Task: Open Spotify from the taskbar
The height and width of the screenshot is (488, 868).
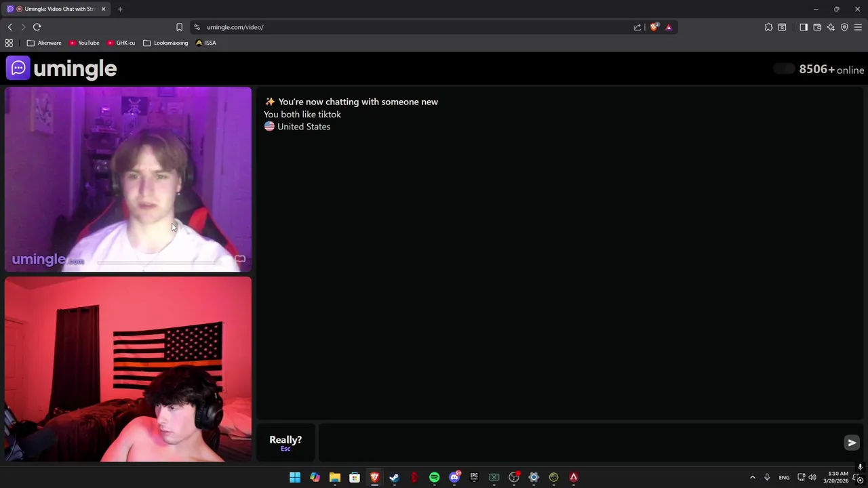Action: click(434, 477)
